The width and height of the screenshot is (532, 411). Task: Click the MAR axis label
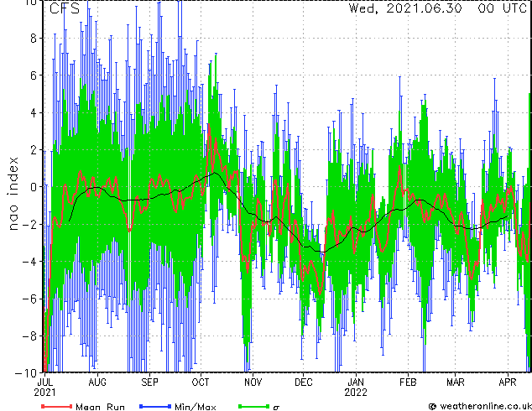tap(456, 382)
